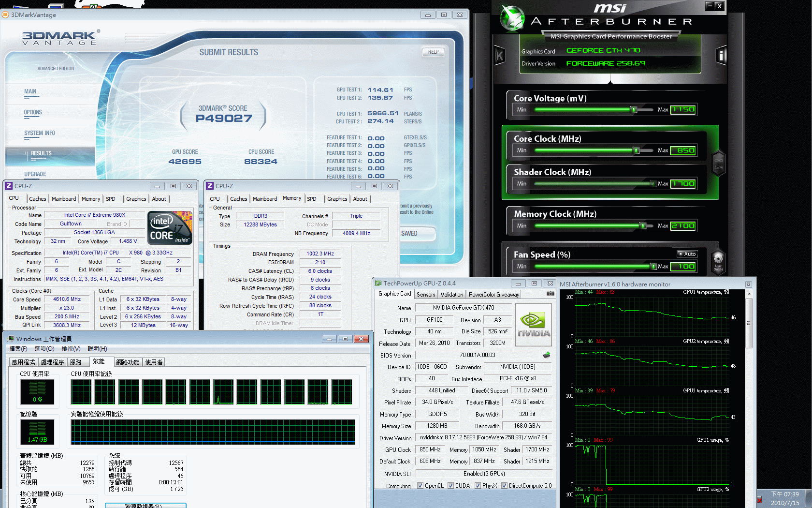Click DRAM Frequency 1002.3 MHz value
The image size is (812, 508).
pyautogui.click(x=320, y=254)
